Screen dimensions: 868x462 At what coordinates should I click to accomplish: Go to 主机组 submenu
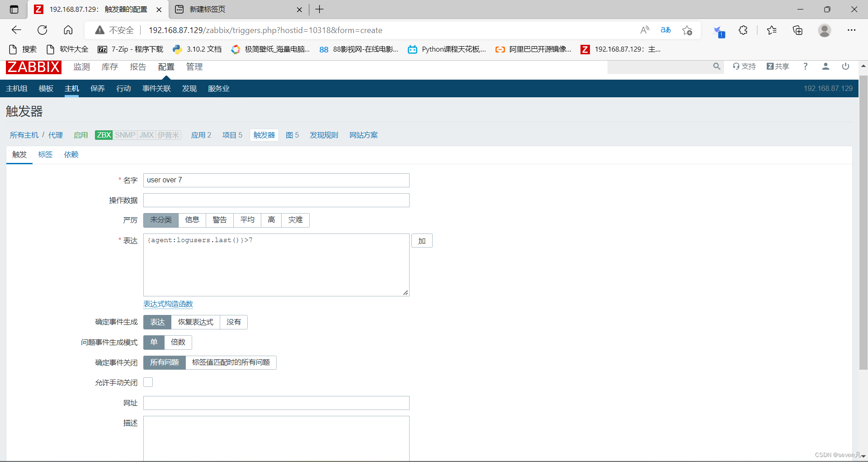click(x=17, y=89)
